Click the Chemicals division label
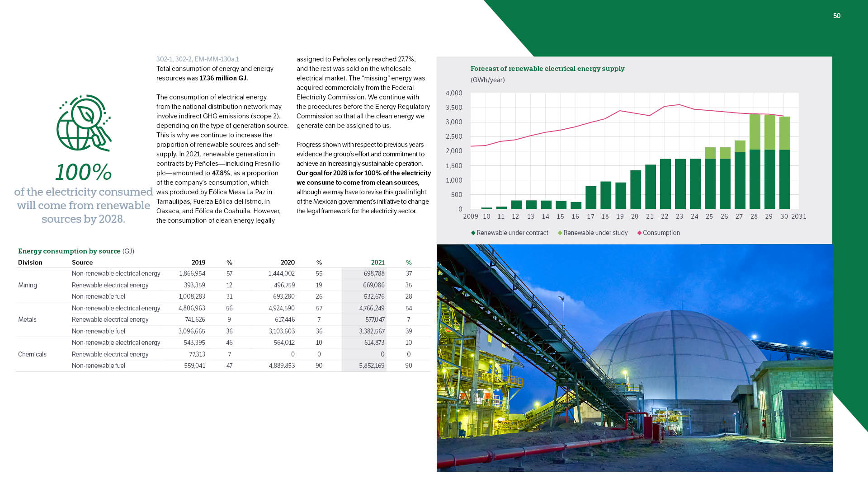The width and height of the screenshot is (868, 488). tap(32, 354)
